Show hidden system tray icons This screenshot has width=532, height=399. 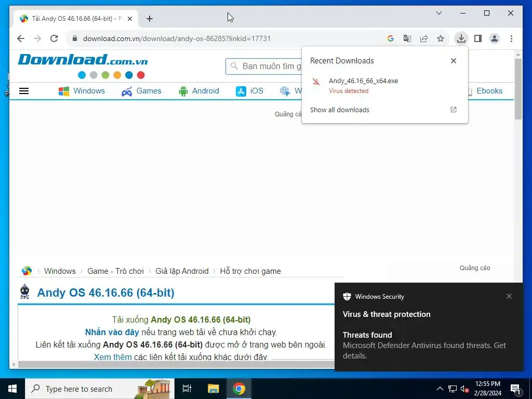coord(440,389)
